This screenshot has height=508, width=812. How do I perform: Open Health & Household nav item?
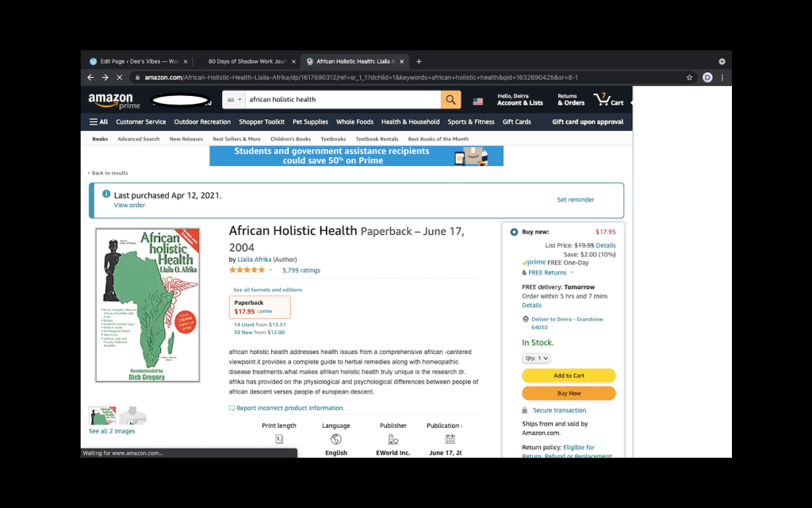tap(410, 121)
